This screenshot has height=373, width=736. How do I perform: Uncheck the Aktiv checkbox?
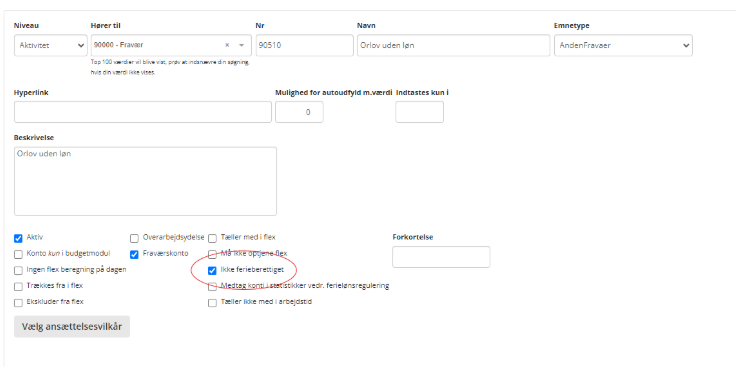(18, 238)
